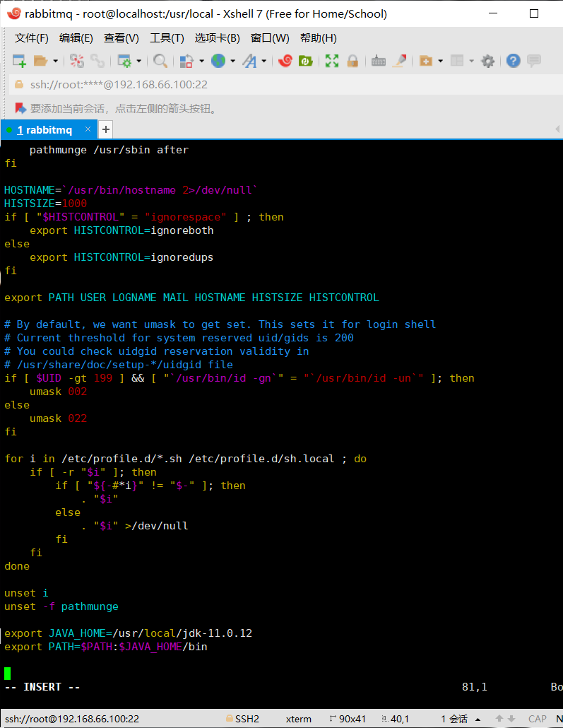
Task: Click the feedback speech bubble icon
Action: click(x=534, y=61)
